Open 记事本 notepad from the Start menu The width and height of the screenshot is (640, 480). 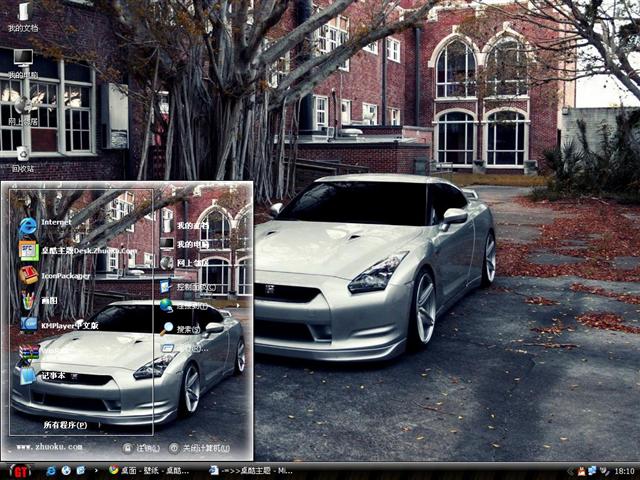42,376
